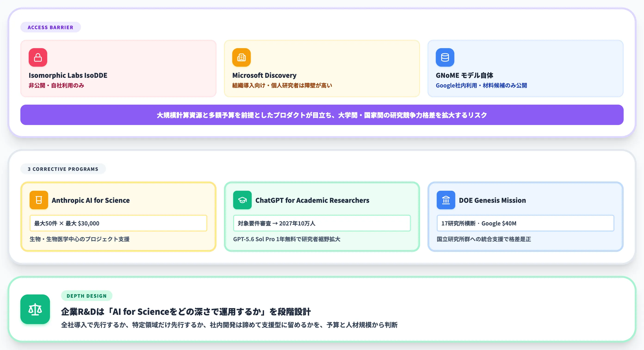
Task: Click the red lock icon for Isomorphic Labs IsoDDE
Action: tap(38, 57)
